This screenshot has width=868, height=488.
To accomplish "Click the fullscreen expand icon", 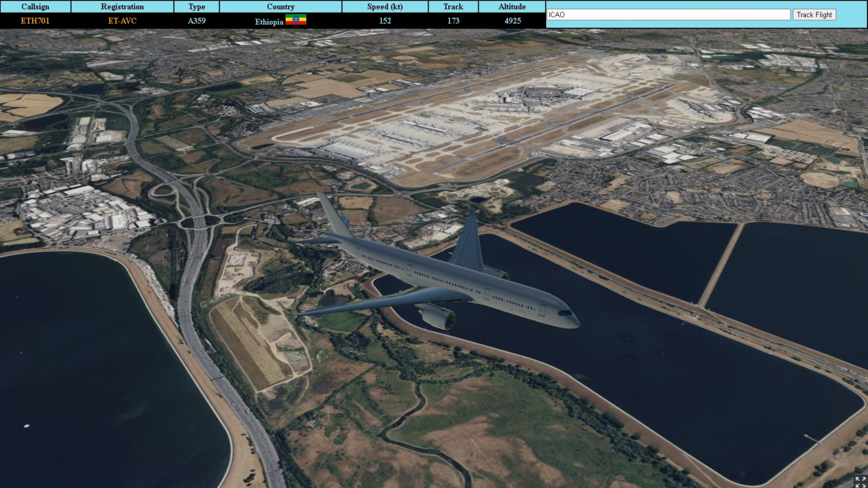I will tap(860, 482).
